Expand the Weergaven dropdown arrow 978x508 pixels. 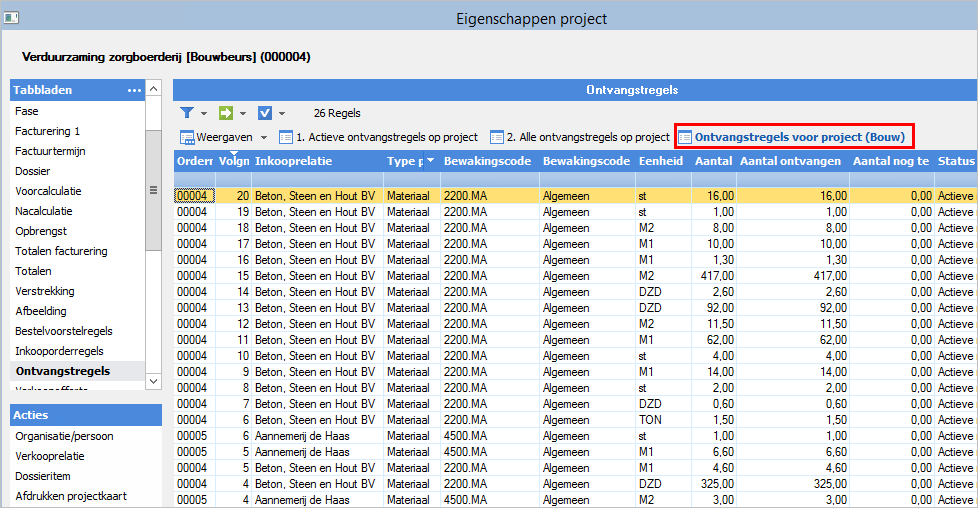[264, 137]
